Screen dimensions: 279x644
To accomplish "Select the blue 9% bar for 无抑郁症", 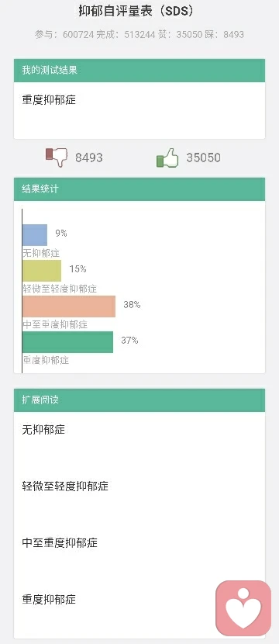I will coord(35,235).
